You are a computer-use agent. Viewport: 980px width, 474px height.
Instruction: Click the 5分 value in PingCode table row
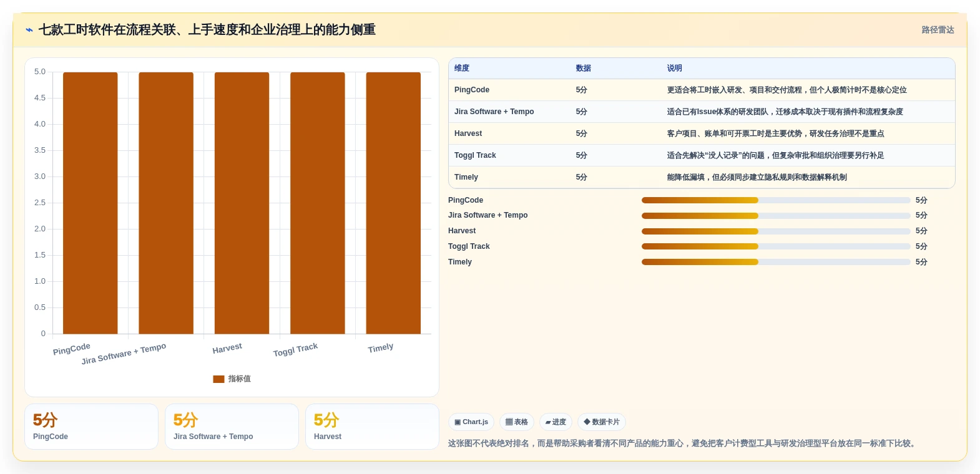click(x=581, y=90)
